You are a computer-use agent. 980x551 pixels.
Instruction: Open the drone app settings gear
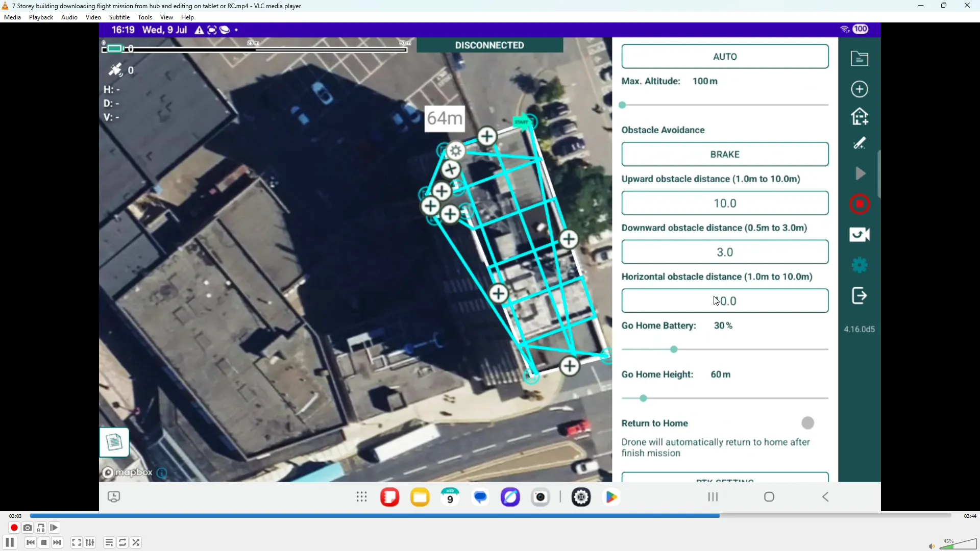tap(860, 265)
